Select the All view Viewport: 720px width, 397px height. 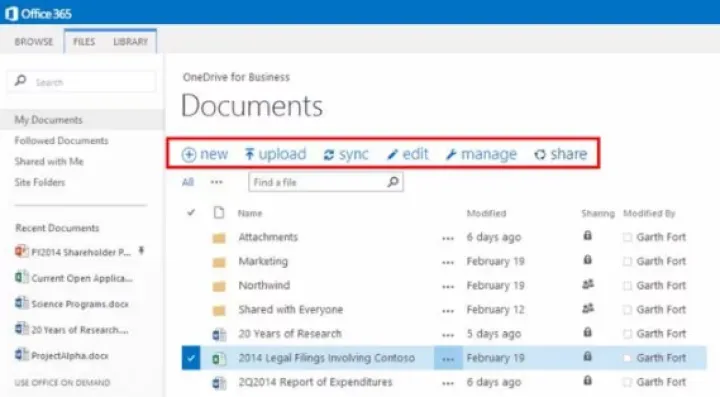click(x=187, y=182)
